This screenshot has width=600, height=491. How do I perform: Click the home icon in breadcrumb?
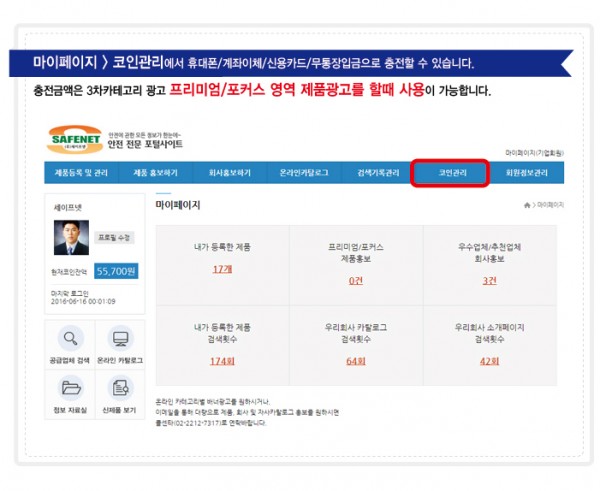coord(527,204)
